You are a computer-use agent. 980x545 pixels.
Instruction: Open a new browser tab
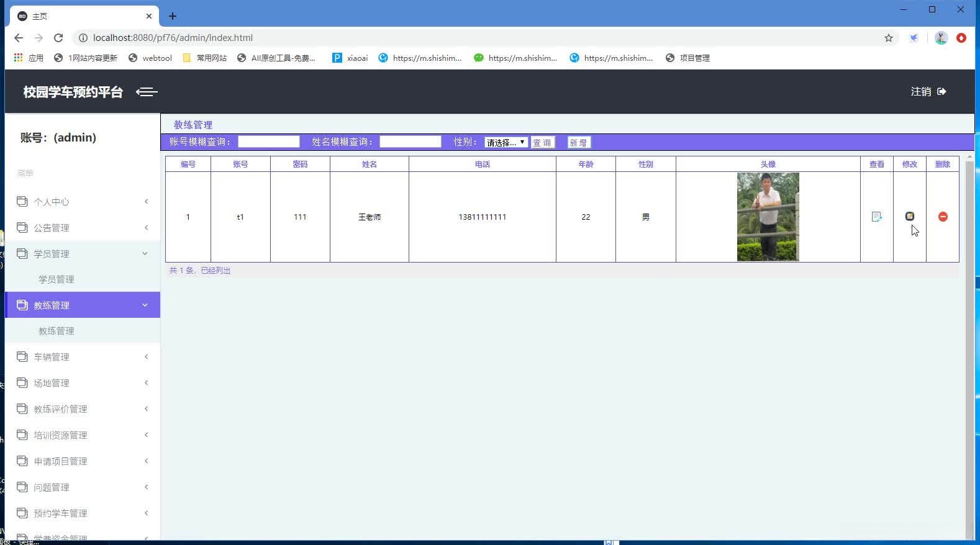pyautogui.click(x=173, y=16)
